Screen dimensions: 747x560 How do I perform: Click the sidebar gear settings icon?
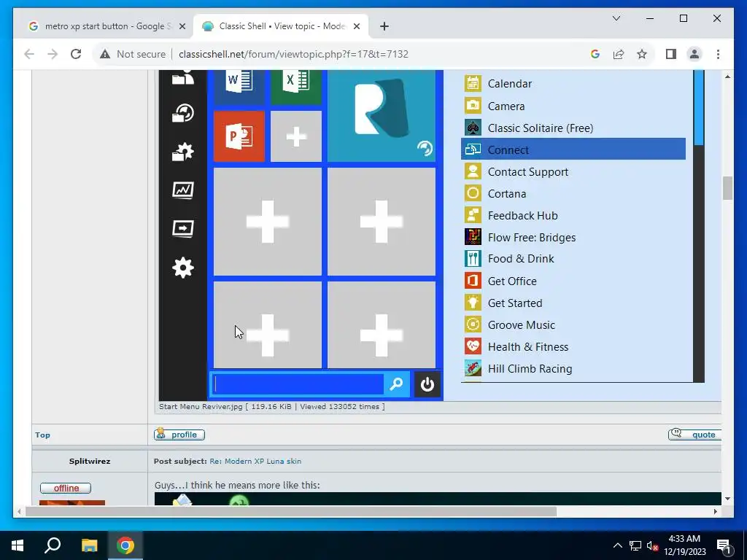point(183,268)
